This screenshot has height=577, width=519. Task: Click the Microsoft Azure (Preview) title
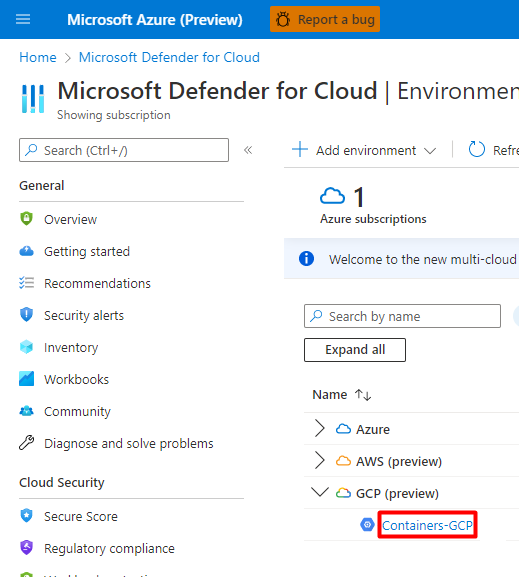click(155, 20)
